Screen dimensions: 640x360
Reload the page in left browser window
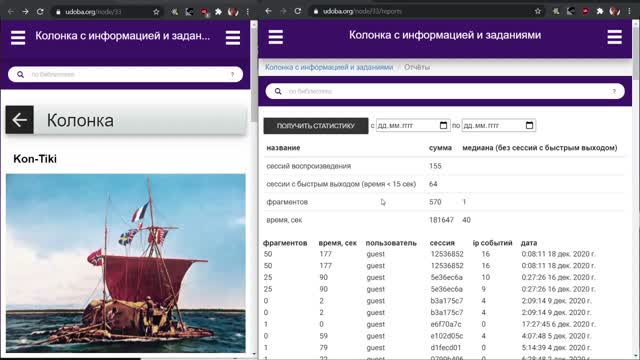point(40,12)
